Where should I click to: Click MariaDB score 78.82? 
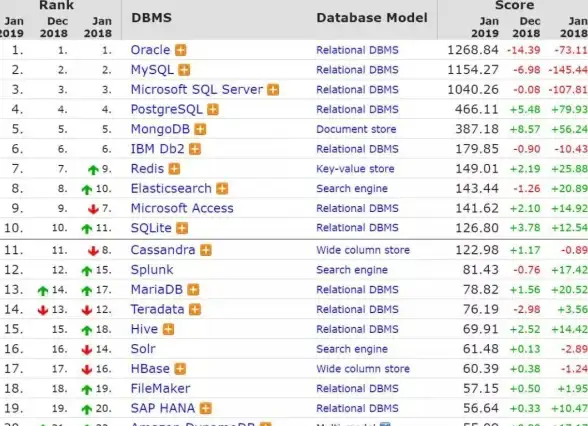(x=480, y=290)
